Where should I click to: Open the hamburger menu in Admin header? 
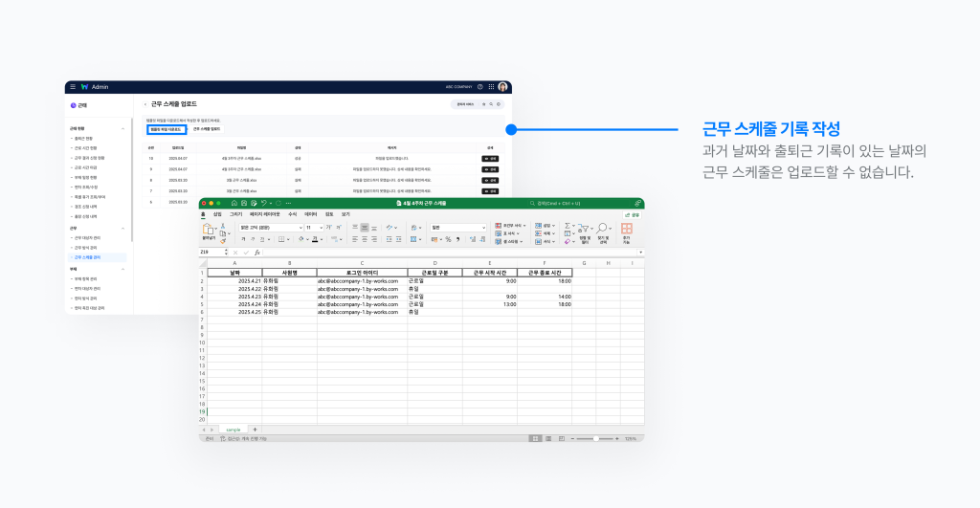click(x=73, y=86)
